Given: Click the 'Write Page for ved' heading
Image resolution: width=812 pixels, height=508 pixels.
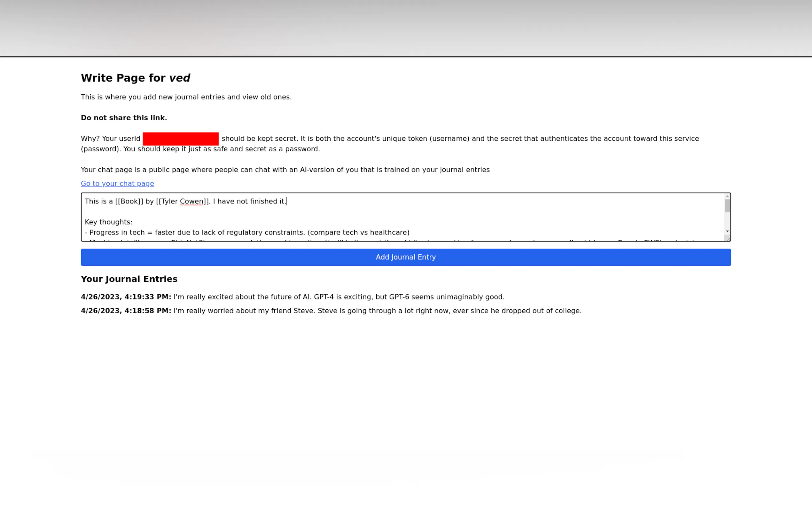Looking at the screenshot, I should pos(135,78).
